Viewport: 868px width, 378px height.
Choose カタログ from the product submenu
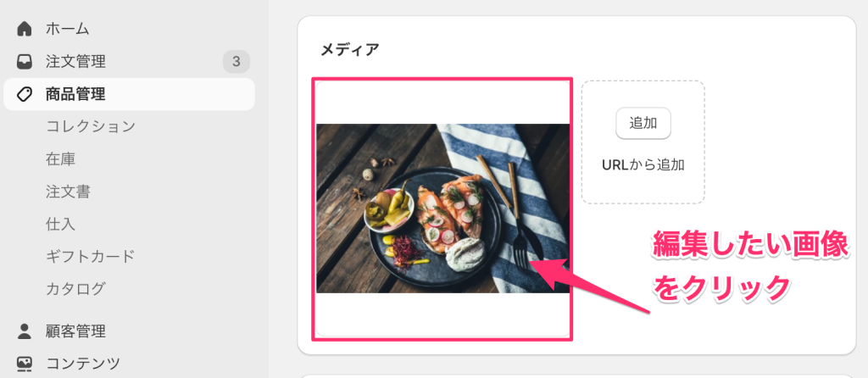tap(75, 289)
